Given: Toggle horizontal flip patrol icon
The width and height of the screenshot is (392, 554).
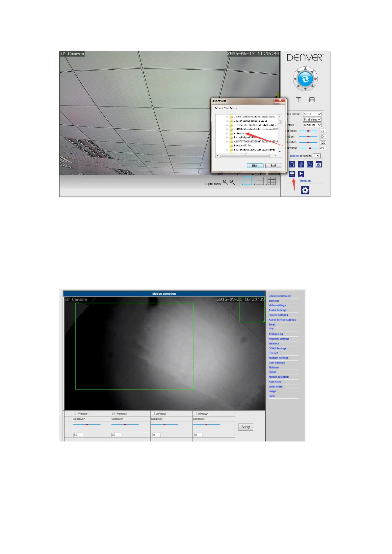Looking at the screenshot, I should pos(312,100).
